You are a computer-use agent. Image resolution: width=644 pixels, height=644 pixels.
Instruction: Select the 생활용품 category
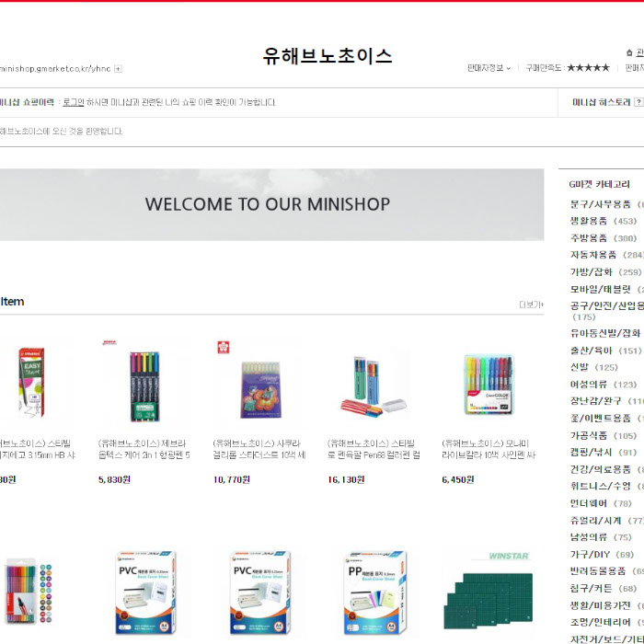point(588,221)
